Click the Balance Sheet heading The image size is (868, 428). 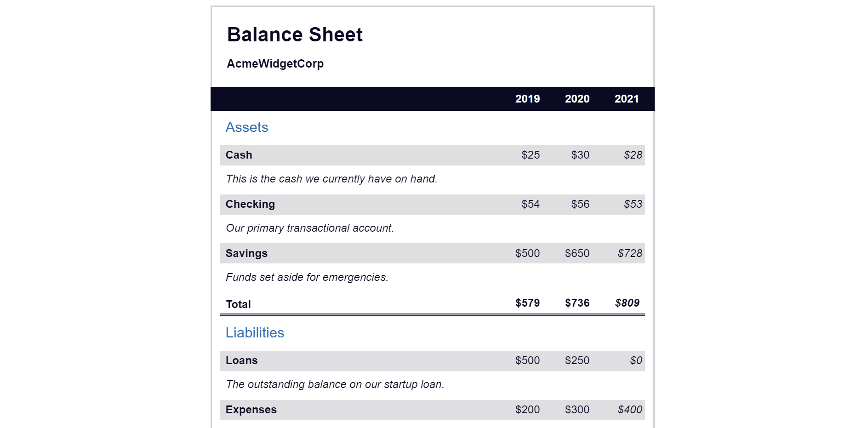pos(295,35)
